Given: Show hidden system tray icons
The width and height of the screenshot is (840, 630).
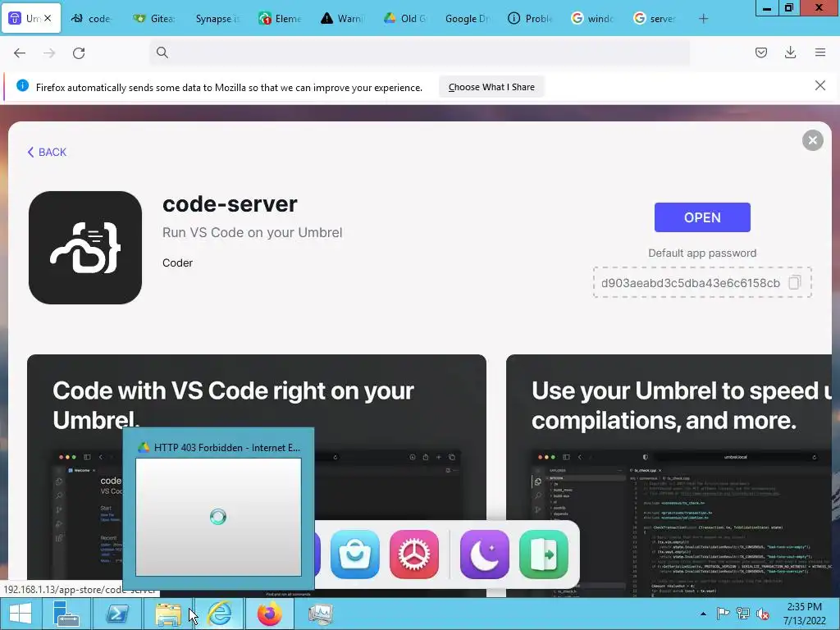Looking at the screenshot, I should (703, 614).
